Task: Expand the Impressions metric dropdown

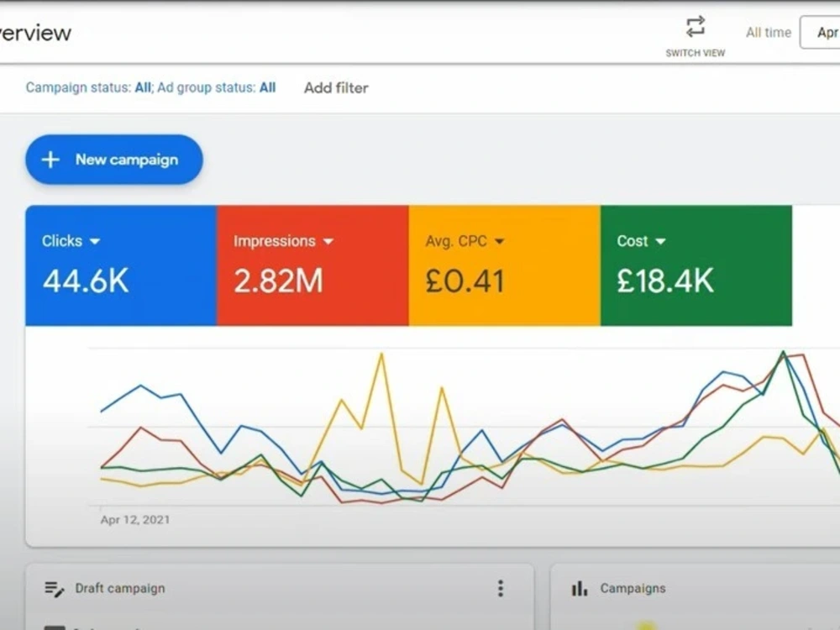Action: click(x=328, y=241)
